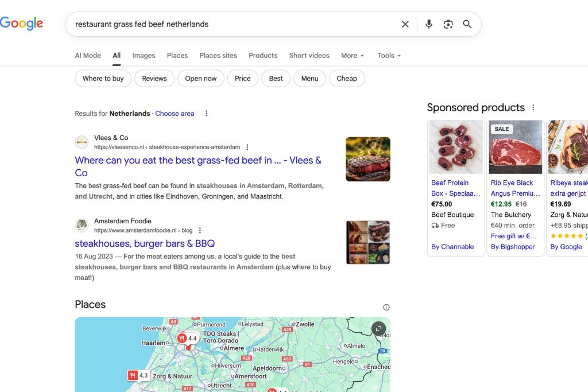
Task: Clear the search box with X icon
Action: point(405,24)
